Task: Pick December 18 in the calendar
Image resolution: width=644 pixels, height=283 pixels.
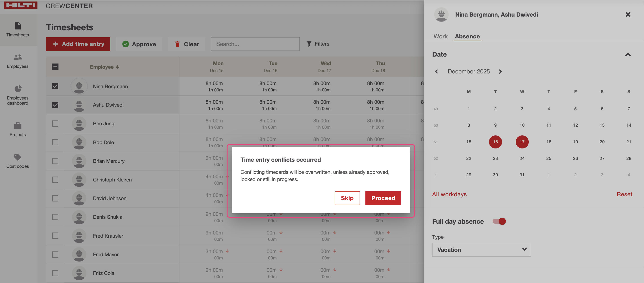Action: pyautogui.click(x=548, y=142)
